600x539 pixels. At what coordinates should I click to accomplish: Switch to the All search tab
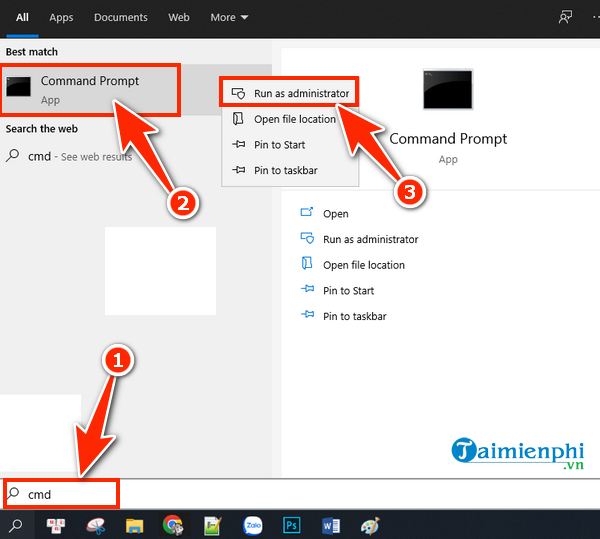coord(22,18)
